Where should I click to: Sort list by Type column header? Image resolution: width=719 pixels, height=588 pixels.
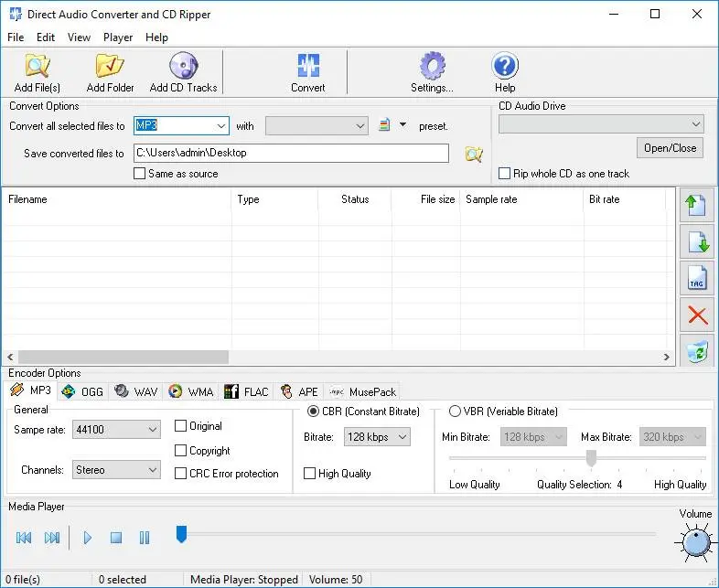pos(274,199)
